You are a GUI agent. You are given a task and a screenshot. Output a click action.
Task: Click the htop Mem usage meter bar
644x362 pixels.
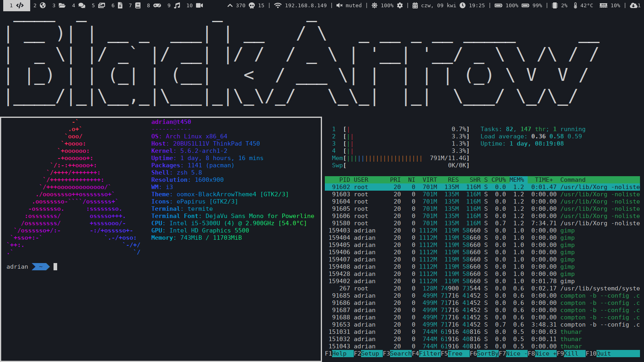400,158
